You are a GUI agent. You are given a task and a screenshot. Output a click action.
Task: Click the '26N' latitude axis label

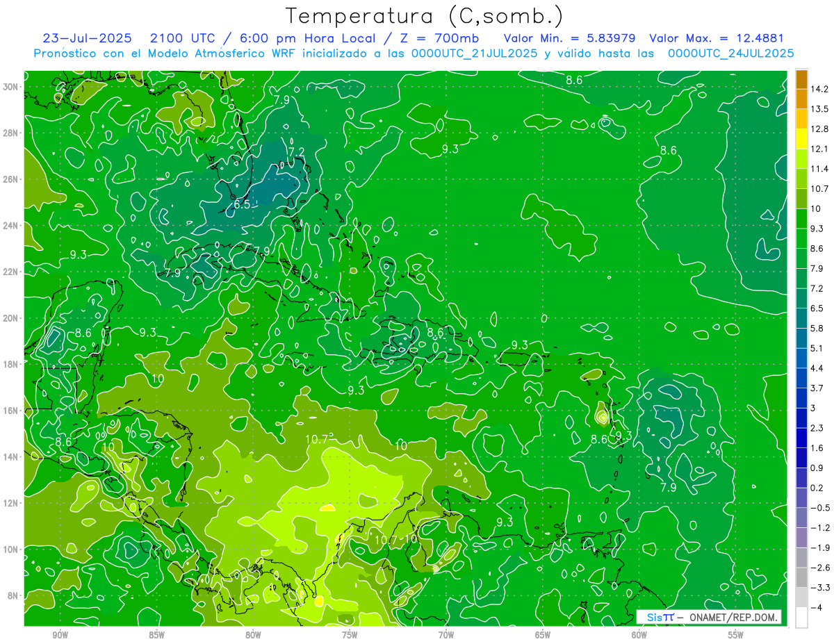tap(11, 179)
